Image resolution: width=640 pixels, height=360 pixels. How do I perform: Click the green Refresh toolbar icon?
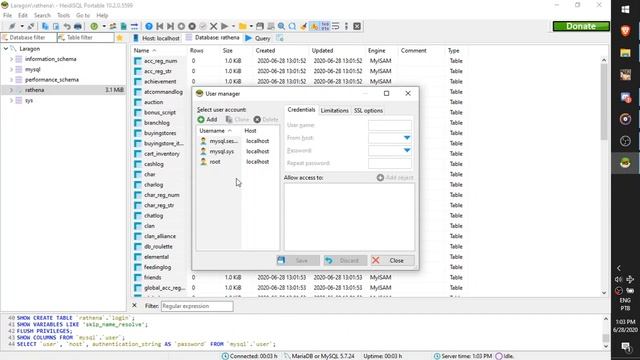tap(94, 27)
